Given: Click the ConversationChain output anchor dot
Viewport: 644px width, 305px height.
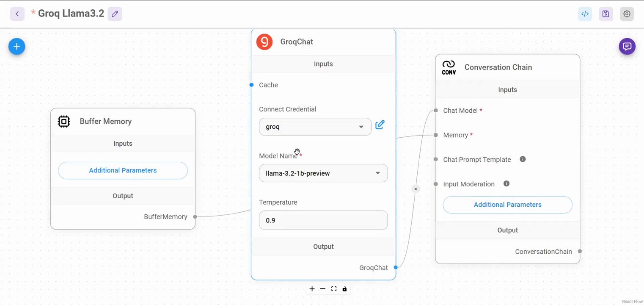Looking at the screenshot, I should (580, 251).
